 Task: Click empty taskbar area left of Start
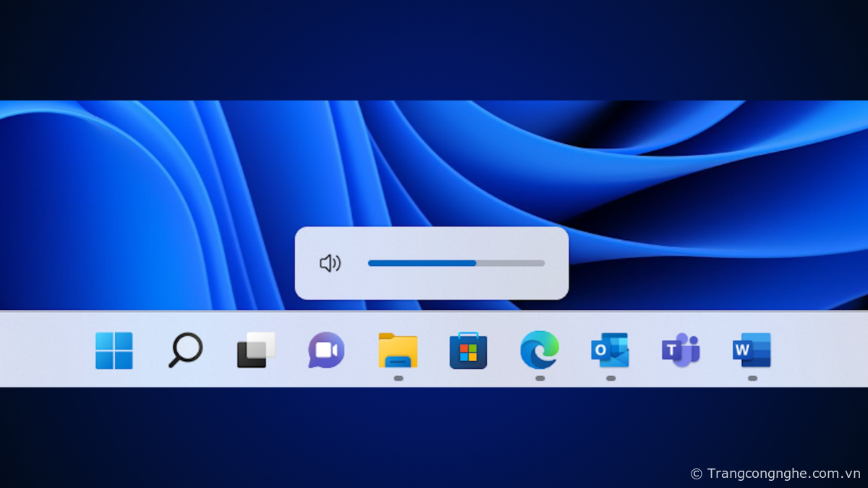coord(43,351)
